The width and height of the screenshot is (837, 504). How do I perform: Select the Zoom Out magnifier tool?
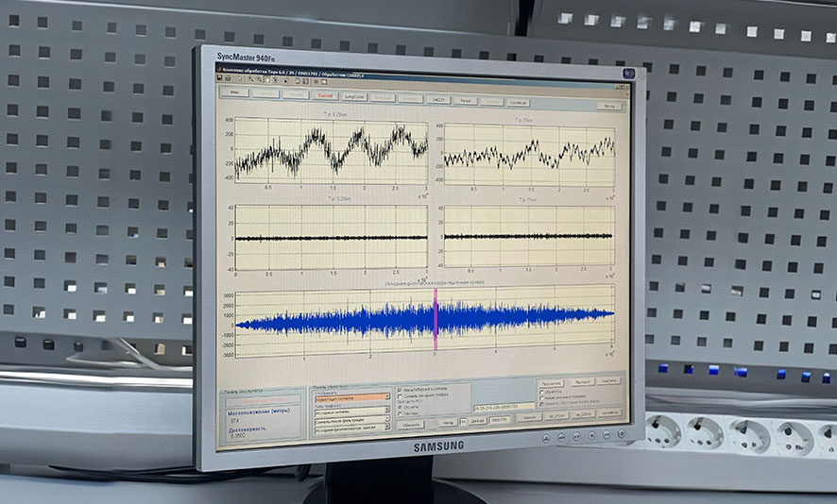[258, 80]
